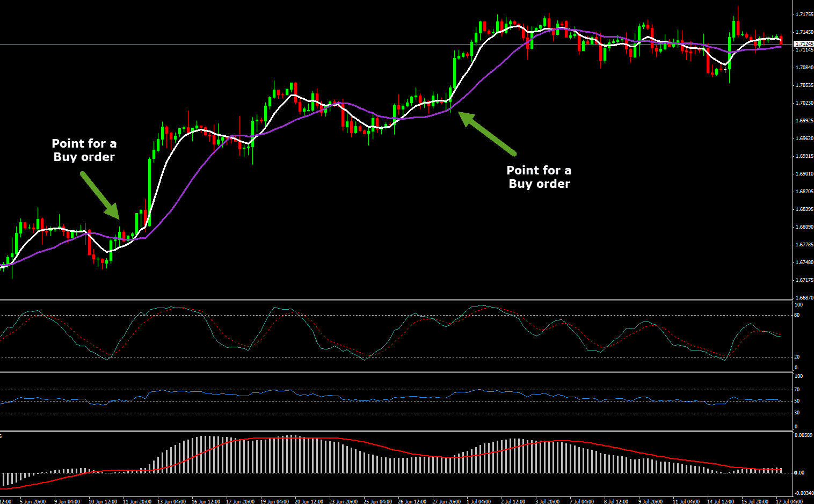
Task: Click MACD scale zero value 0.00
Action: pyautogui.click(x=799, y=473)
